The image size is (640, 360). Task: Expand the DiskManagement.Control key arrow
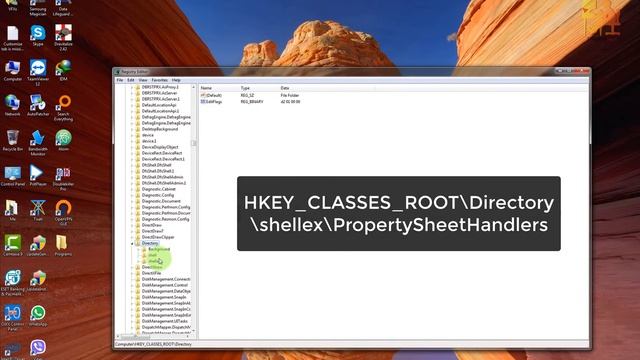coord(132,285)
